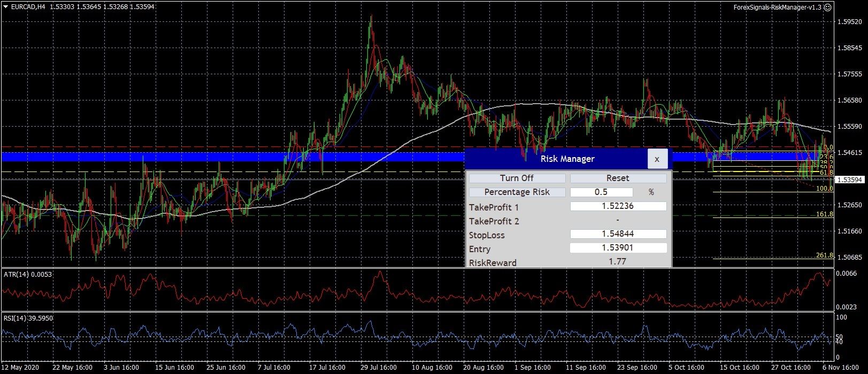The image size is (868, 374).
Task: Click the smiley icon next to ForexSignals-RiskManager-v1.3
Action: pos(827,7)
